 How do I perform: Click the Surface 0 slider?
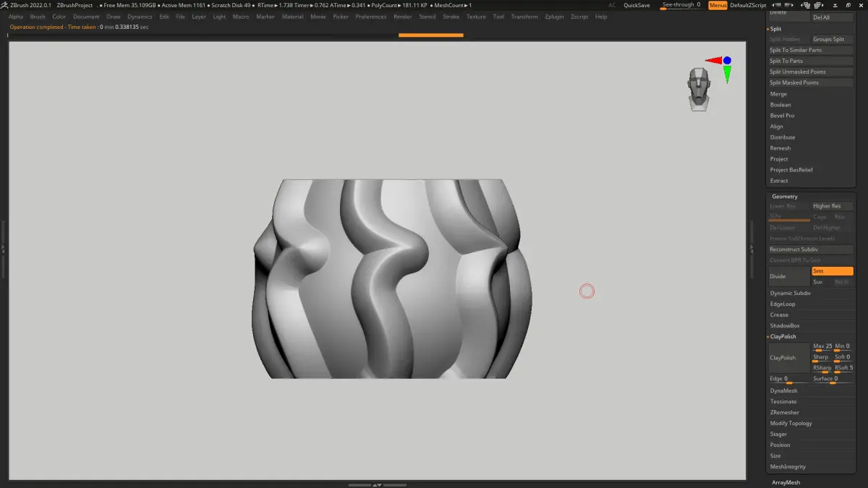click(x=833, y=380)
